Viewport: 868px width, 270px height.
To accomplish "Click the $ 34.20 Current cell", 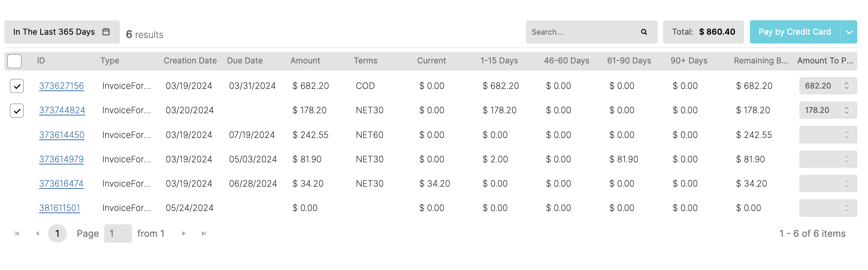I will point(434,184).
